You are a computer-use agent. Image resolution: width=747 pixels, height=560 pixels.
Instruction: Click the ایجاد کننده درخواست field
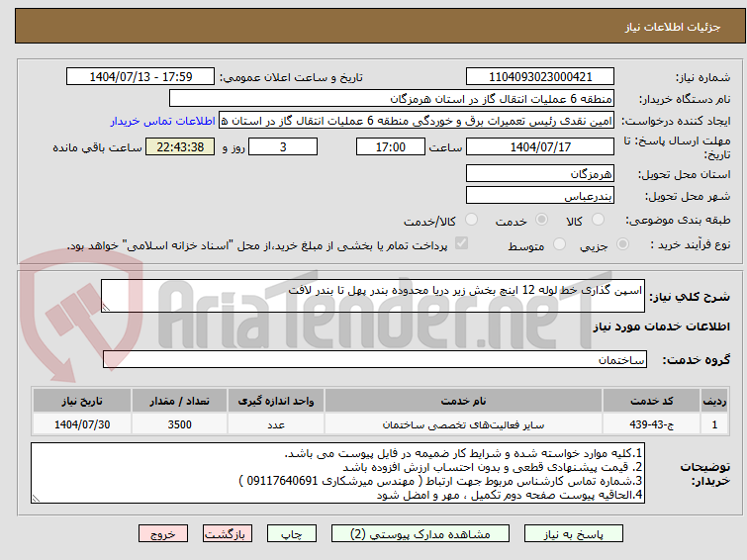coord(417,121)
